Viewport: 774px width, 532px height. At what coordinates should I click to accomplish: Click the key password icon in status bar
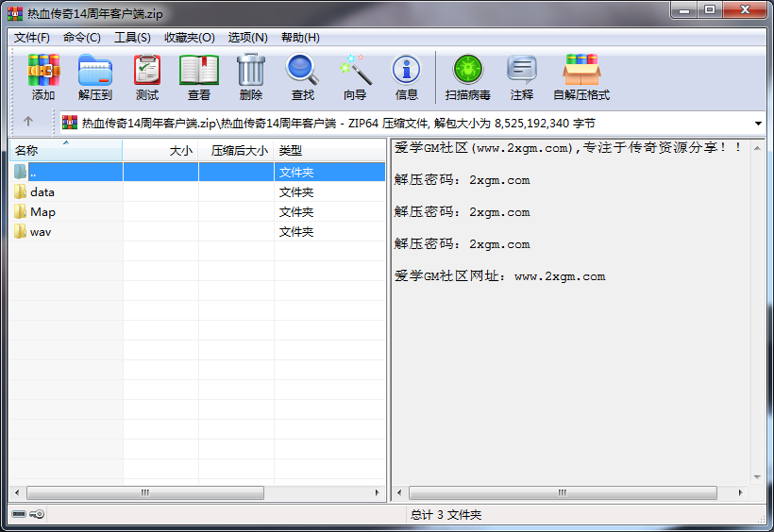click(x=37, y=514)
